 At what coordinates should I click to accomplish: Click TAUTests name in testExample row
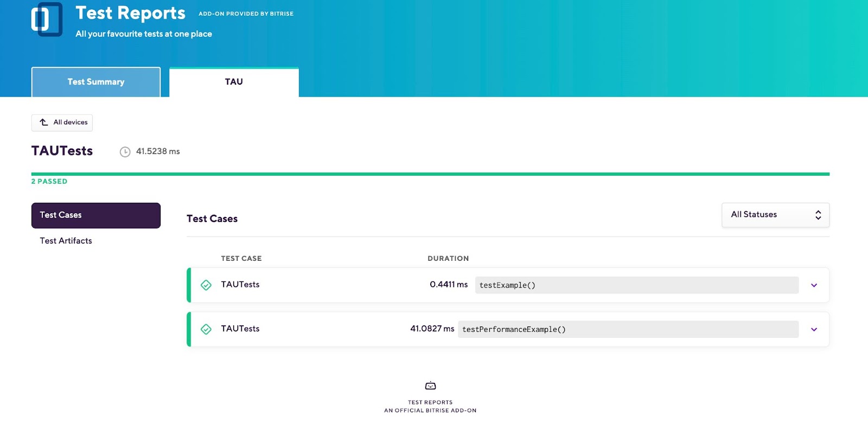click(240, 285)
